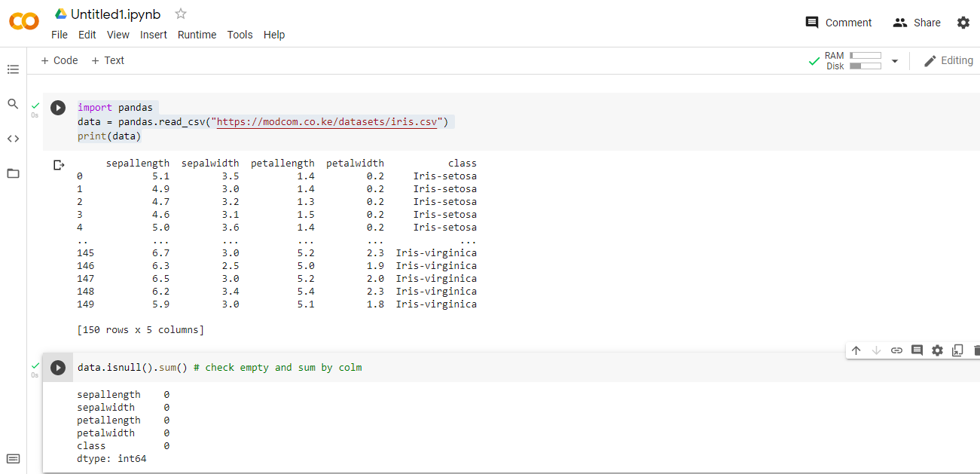Click the RAM usage indicator bar
The image size is (980, 474).
coord(865,55)
